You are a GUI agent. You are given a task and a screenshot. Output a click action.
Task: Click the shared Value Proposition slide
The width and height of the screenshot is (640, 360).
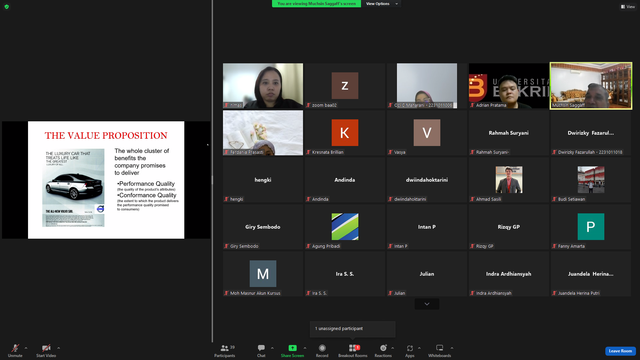(x=106, y=180)
